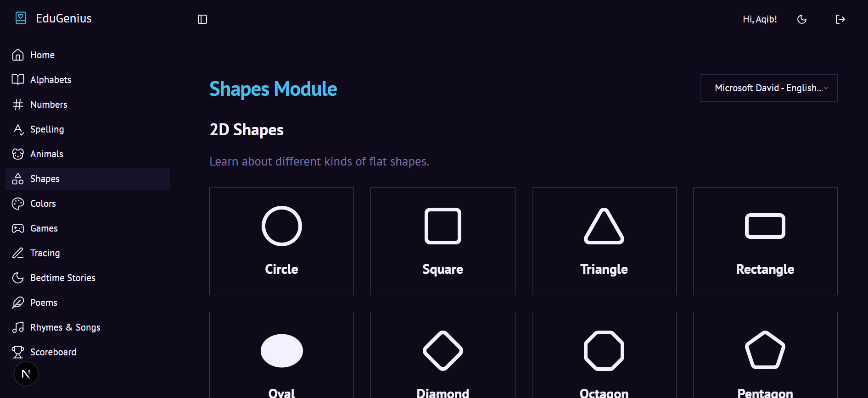The height and width of the screenshot is (398, 868).
Task: Open Bedtime Stories page
Action: point(62,278)
